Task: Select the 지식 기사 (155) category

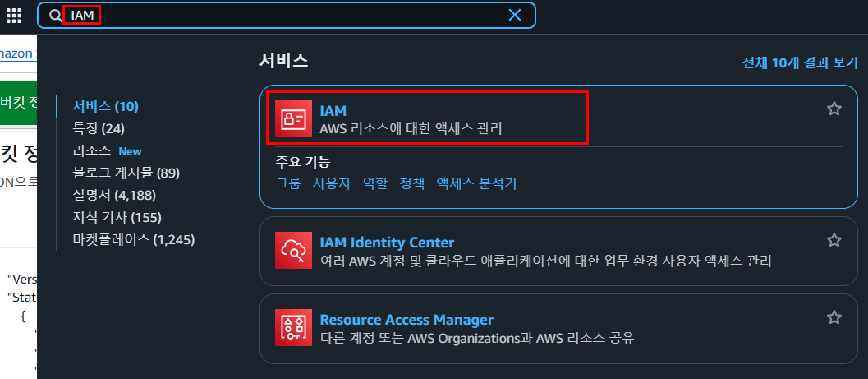Action: [x=117, y=217]
